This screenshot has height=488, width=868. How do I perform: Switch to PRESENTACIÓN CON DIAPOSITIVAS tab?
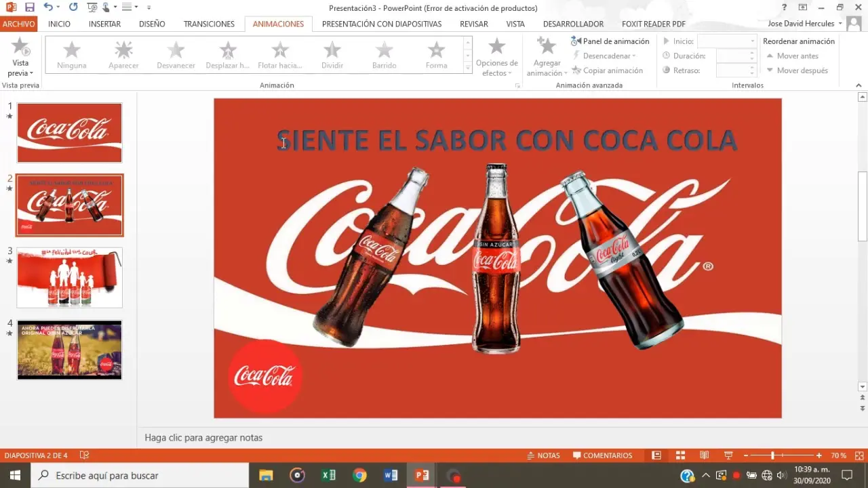pyautogui.click(x=382, y=24)
